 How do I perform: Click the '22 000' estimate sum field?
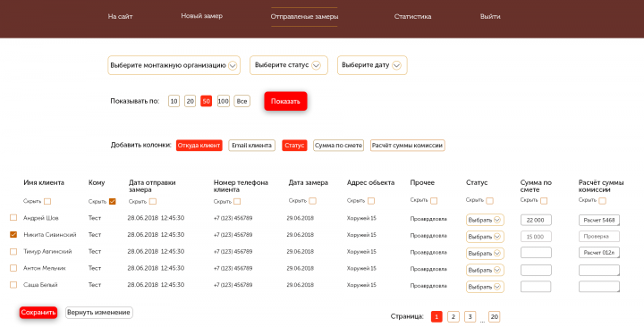(536, 220)
